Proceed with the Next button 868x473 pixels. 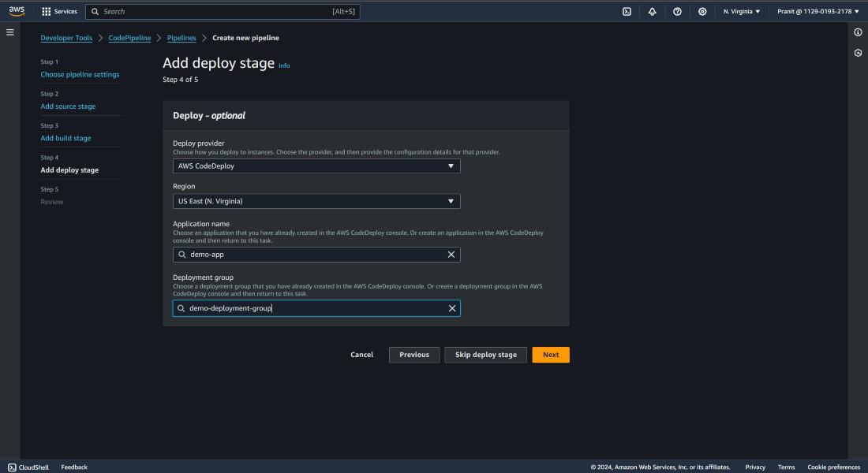pos(551,355)
